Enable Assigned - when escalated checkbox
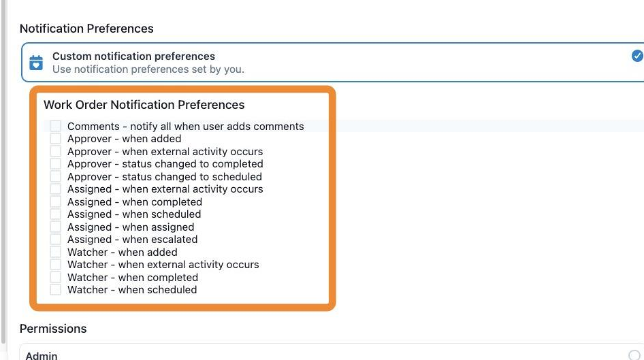The height and width of the screenshot is (360, 644). [x=55, y=240]
